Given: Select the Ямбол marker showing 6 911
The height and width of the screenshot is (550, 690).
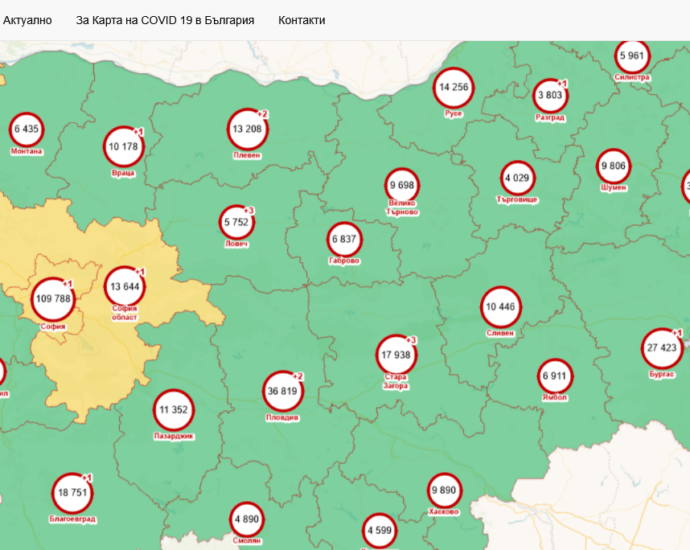Looking at the screenshot, I should pyautogui.click(x=554, y=376).
